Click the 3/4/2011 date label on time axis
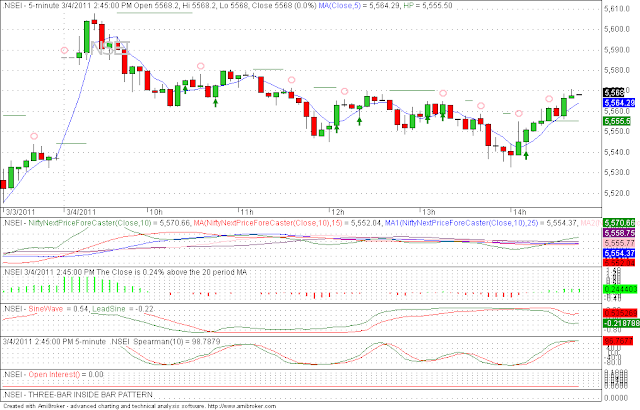This screenshot has width=640, height=410. pos(81,212)
